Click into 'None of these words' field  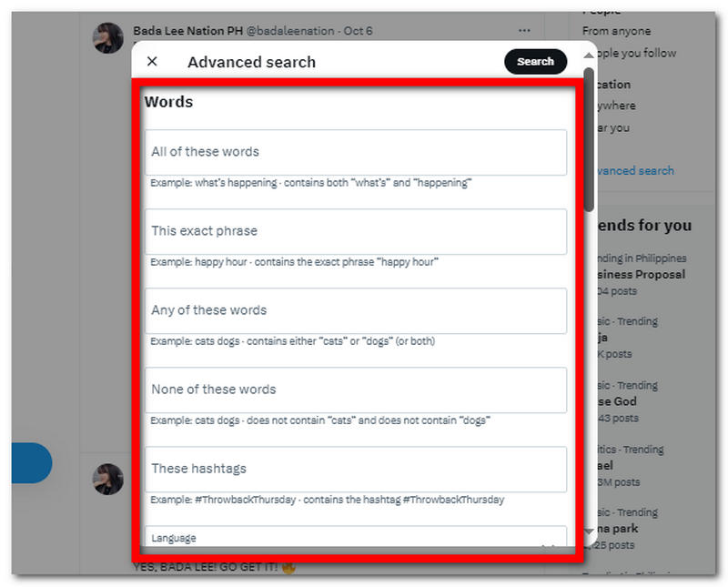(x=355, y=390)
